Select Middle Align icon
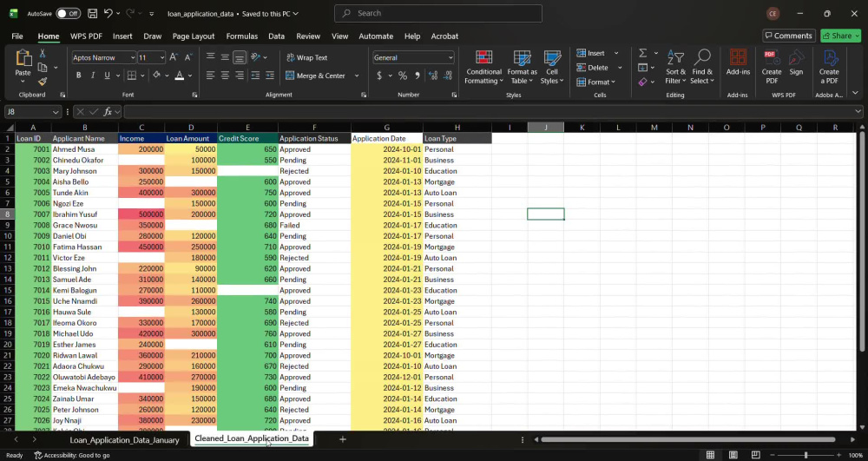 225,57
